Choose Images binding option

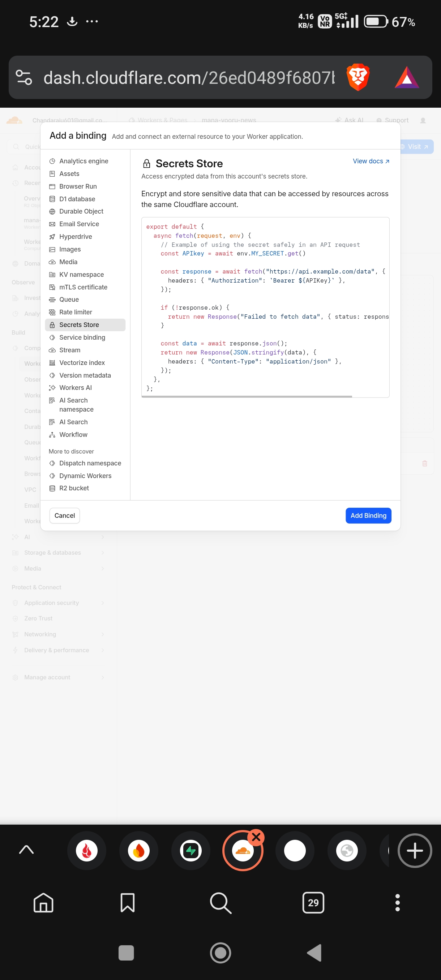[x=85, y=249]
